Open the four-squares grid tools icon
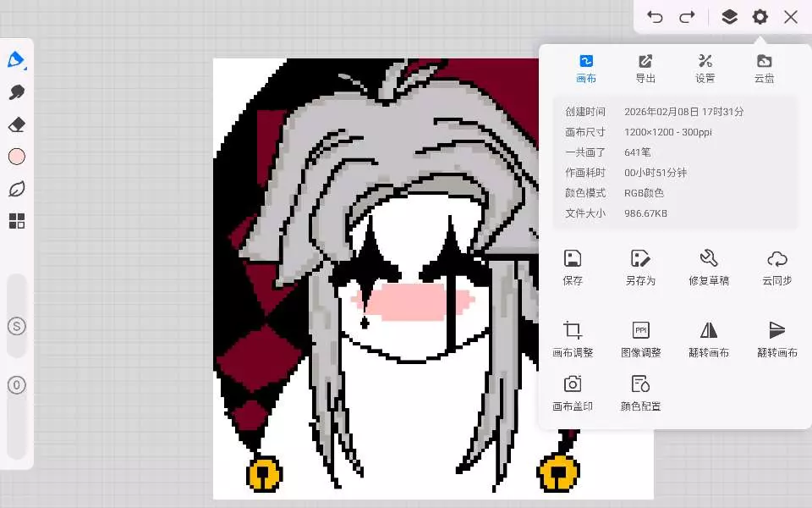Image resolution: width=812 pixels, height=508 pixels. point(17,221)
